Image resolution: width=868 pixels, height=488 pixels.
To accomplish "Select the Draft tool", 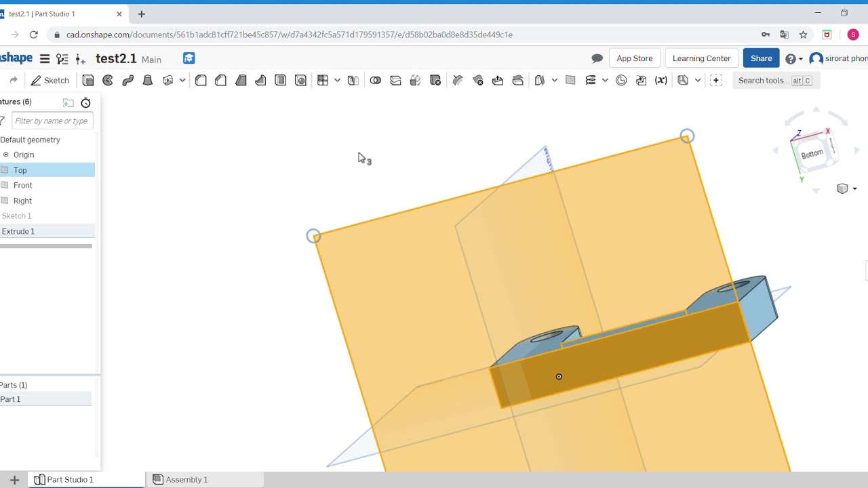I will pos(241,81).
